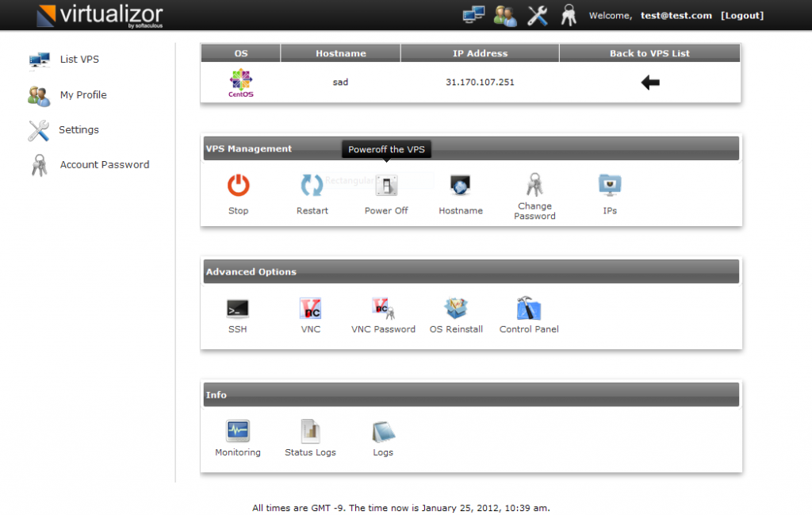Select Account Password in the sidebar

click(104, 164)
